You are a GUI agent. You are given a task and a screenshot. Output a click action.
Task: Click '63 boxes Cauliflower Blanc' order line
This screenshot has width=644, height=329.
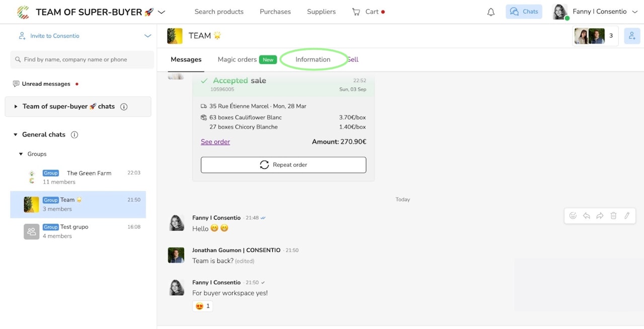[246, 117]
